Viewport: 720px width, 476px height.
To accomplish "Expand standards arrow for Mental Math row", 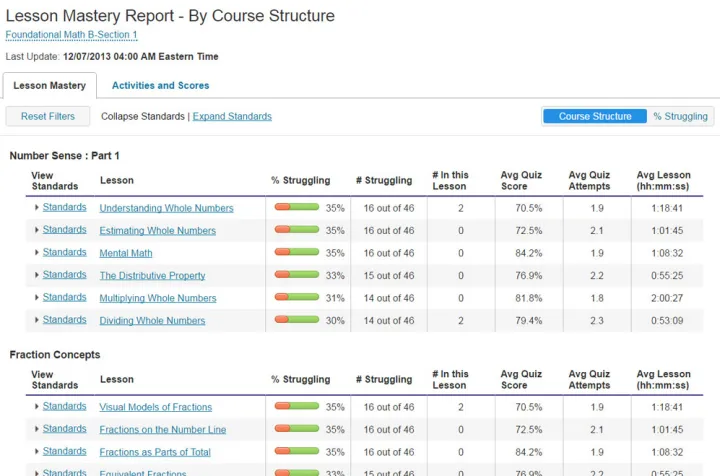I will (37, 252).
